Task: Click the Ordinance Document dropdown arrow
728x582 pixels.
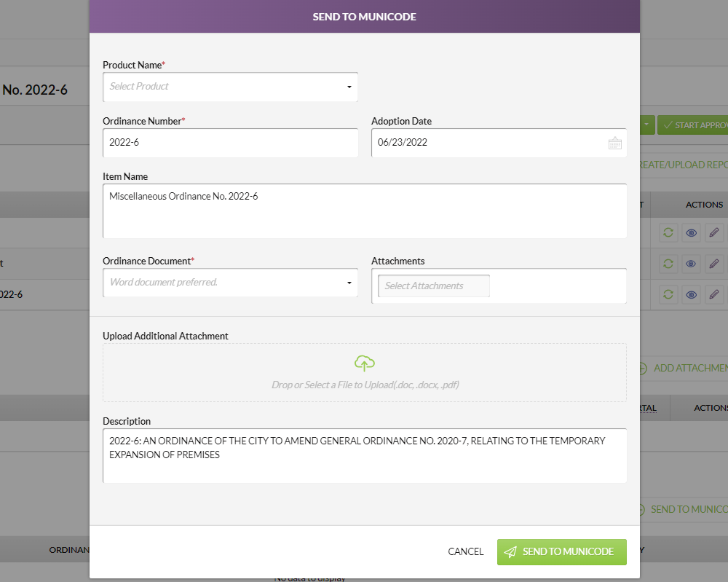Action: coord(349,283)
